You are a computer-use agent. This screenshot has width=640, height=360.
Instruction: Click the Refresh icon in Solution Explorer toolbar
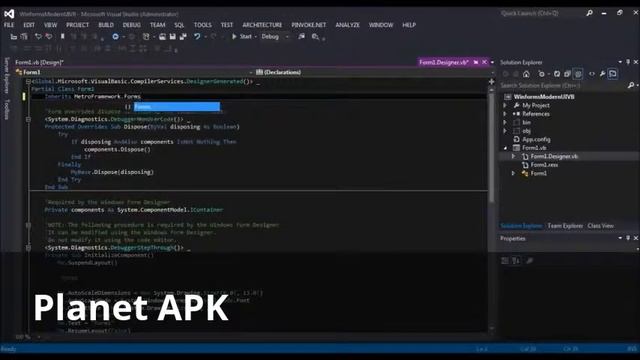[557, 74]
